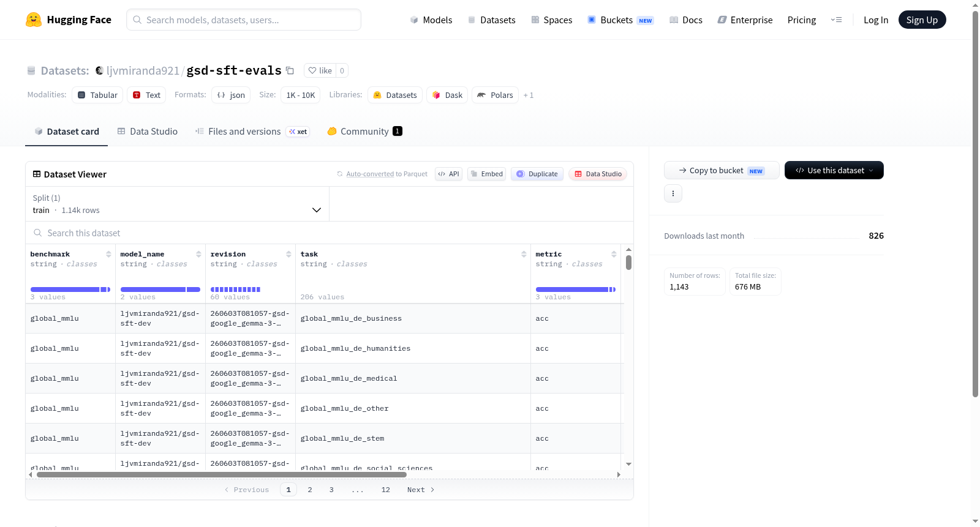Switch to the Data Studio tab

(x=148, y=132)
